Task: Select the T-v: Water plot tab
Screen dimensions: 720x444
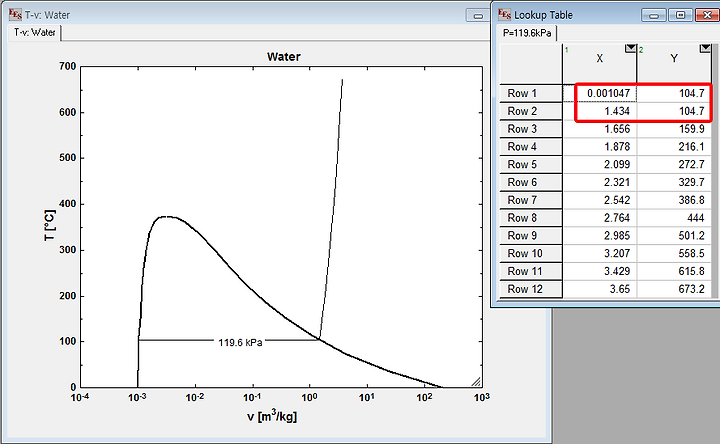Action: click(34, 33)
